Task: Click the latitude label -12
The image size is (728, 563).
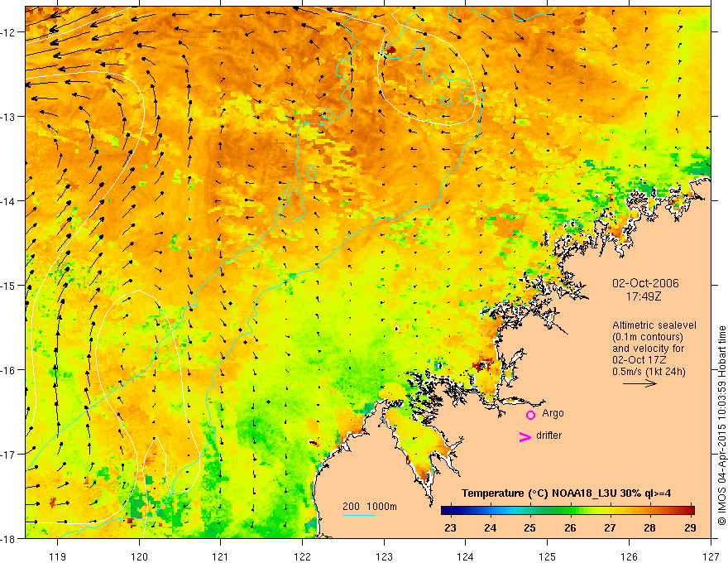Action: point(9,32)
